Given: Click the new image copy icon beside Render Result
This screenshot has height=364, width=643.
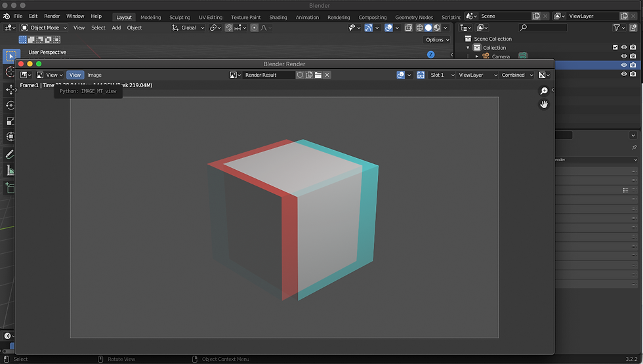Looking at the screenshot, I should (x=309, y=75).
